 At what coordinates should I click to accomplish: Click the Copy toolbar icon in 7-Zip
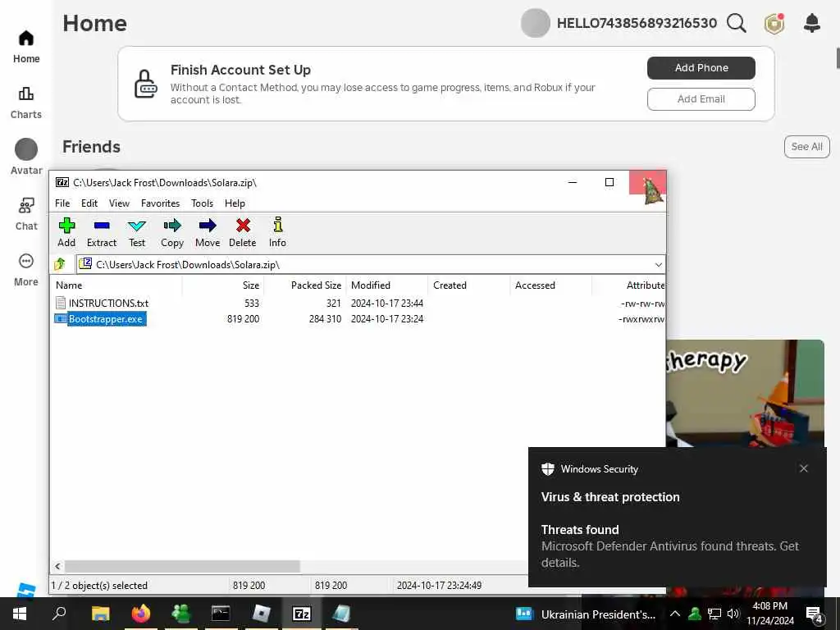pyautogui.click(x=172, y=232)
